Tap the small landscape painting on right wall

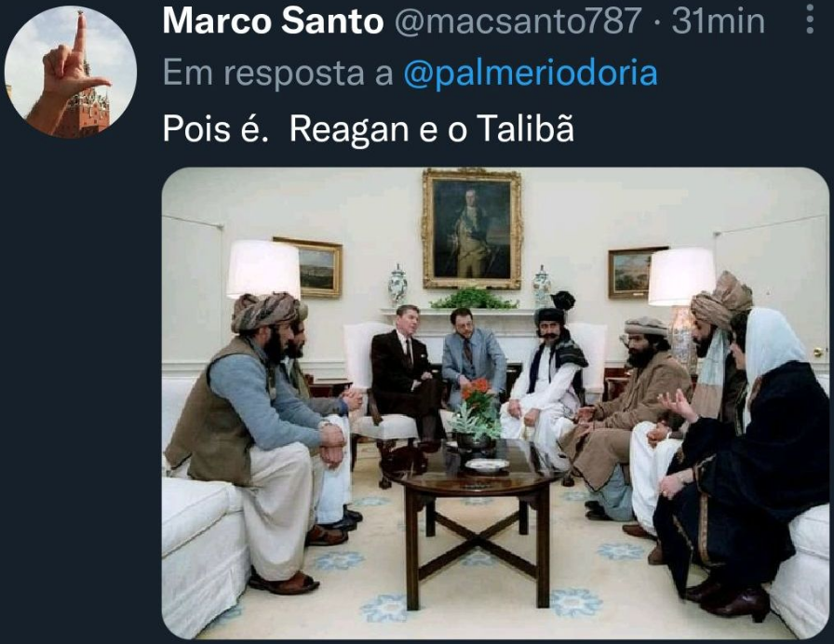coord(633,272)
